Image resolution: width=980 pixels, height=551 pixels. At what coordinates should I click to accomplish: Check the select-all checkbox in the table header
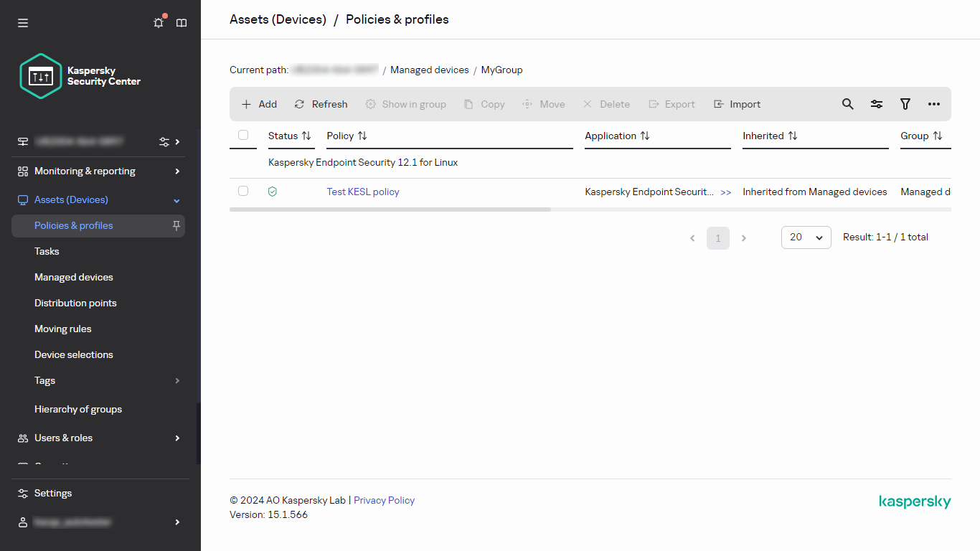point(242,135)
